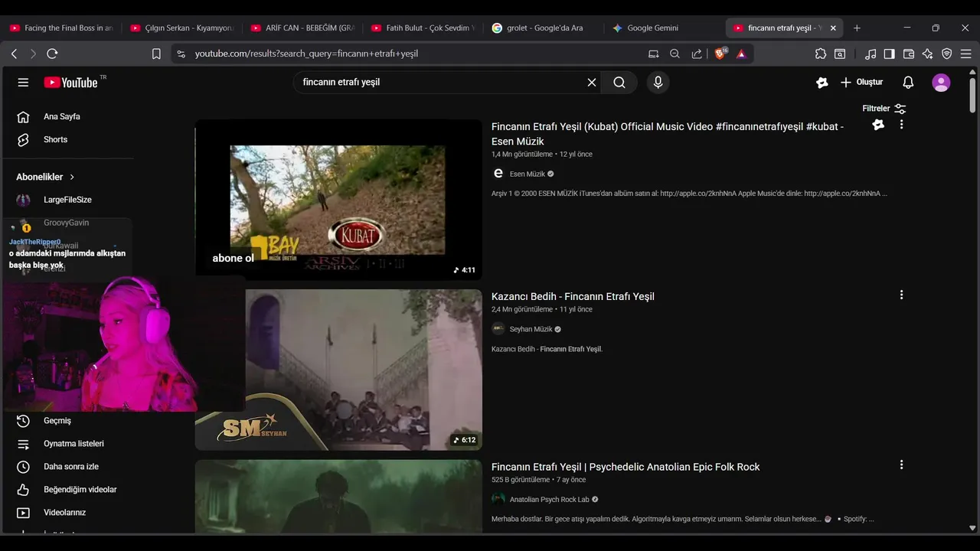Switch to the Facing the Final Boss tab
980x551 pixels.
click(61, 28)
